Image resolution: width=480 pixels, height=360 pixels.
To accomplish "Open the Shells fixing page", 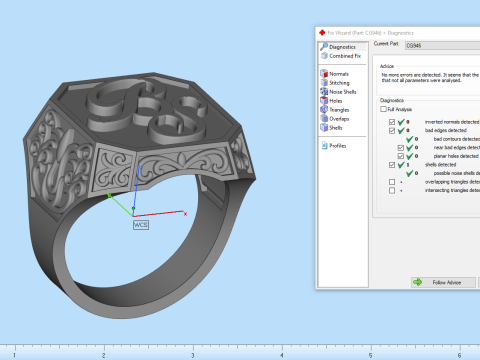I will pyautogui.click(x=331, y=128).
